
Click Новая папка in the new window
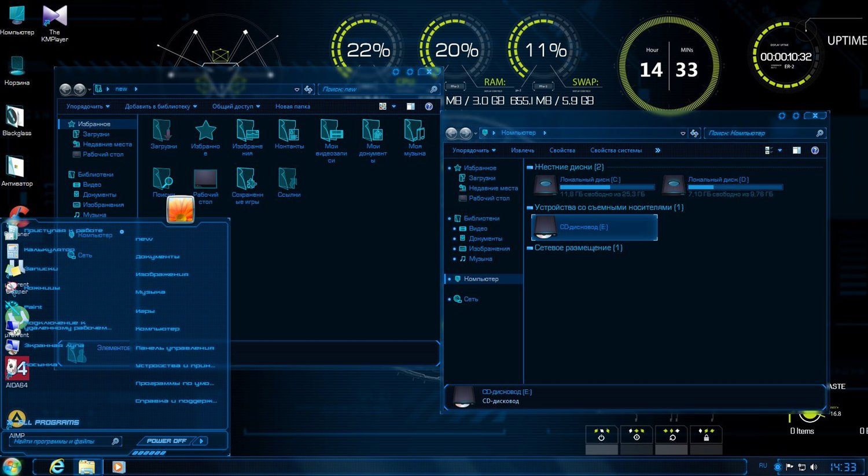pyautogui.click(x=292, y=106)
